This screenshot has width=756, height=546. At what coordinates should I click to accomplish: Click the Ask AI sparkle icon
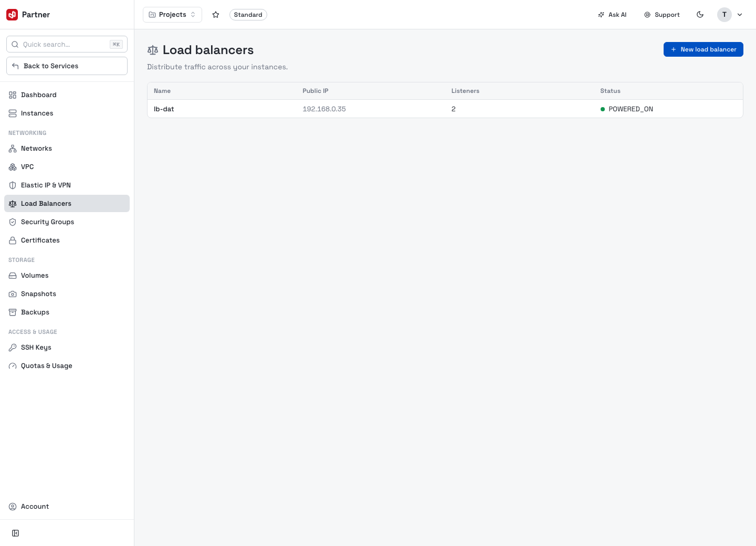point(601,15)
